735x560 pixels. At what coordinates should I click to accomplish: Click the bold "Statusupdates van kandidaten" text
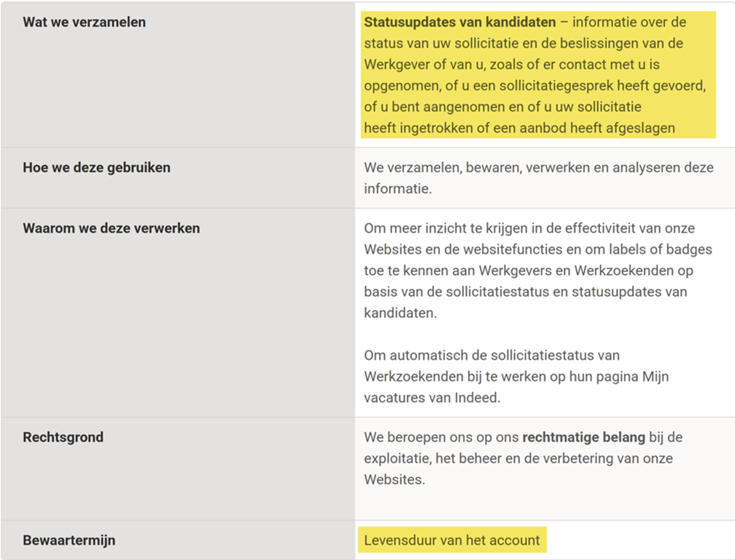(x=459, y=22)
